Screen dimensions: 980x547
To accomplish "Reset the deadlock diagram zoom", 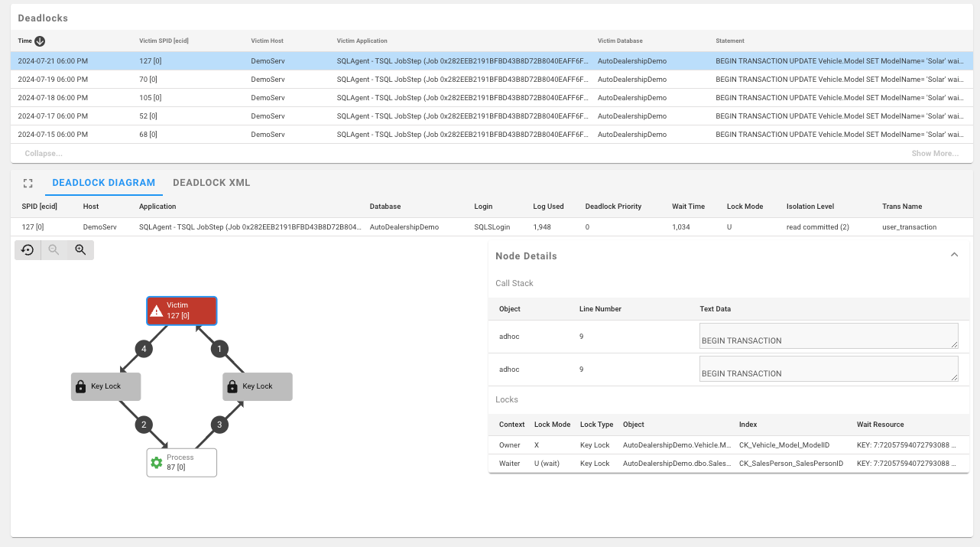I will [27, 249].
